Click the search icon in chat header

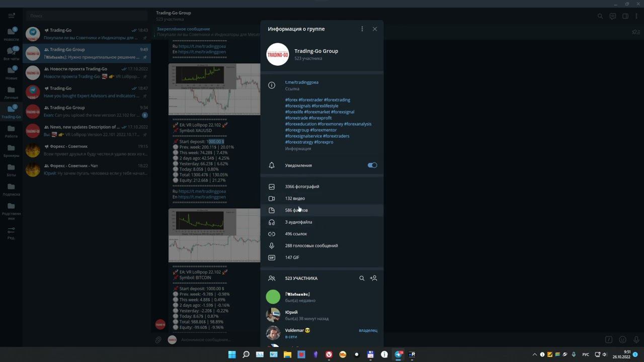click(x=600, y=16)
